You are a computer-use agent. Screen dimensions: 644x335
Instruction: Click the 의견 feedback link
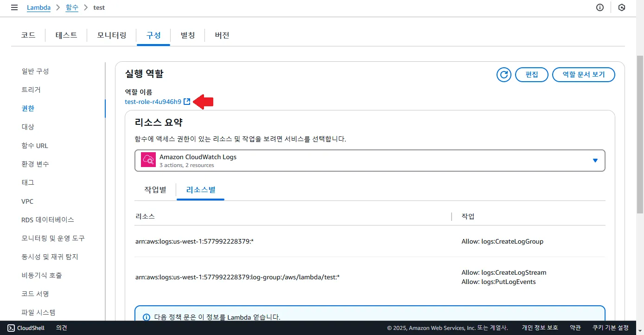pos(62,328)
